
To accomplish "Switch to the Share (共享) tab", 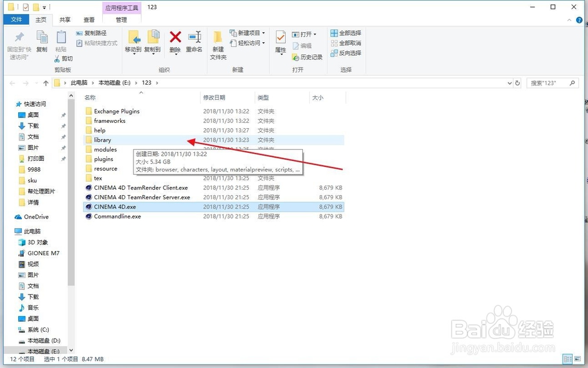I will (x=65, y=19).
